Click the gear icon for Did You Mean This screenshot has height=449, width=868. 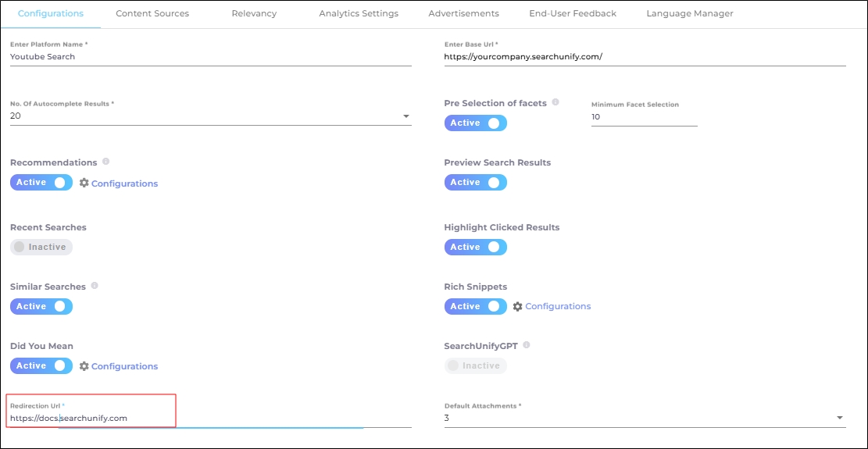(x=84, y=366)
